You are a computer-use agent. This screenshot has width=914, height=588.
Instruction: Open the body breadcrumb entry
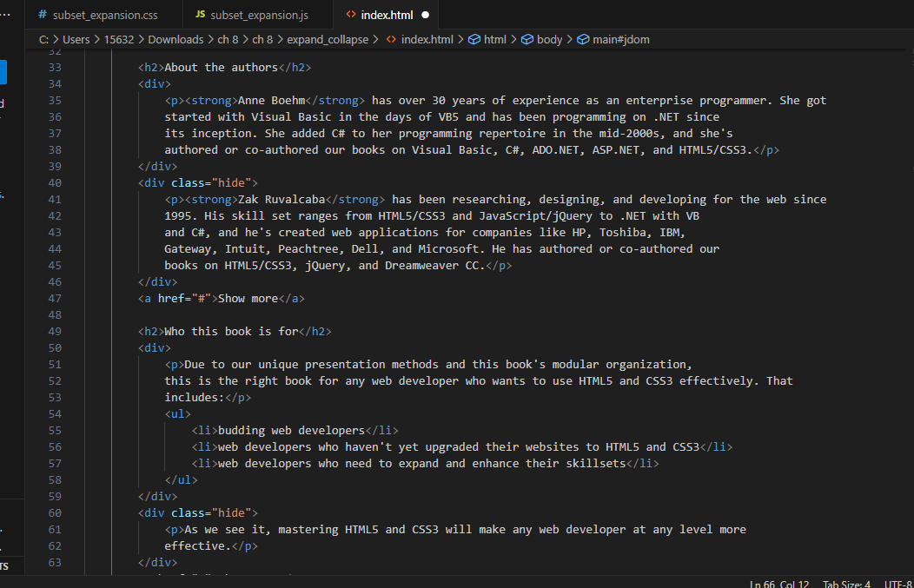pyautogui.click(x=549, y=39)
